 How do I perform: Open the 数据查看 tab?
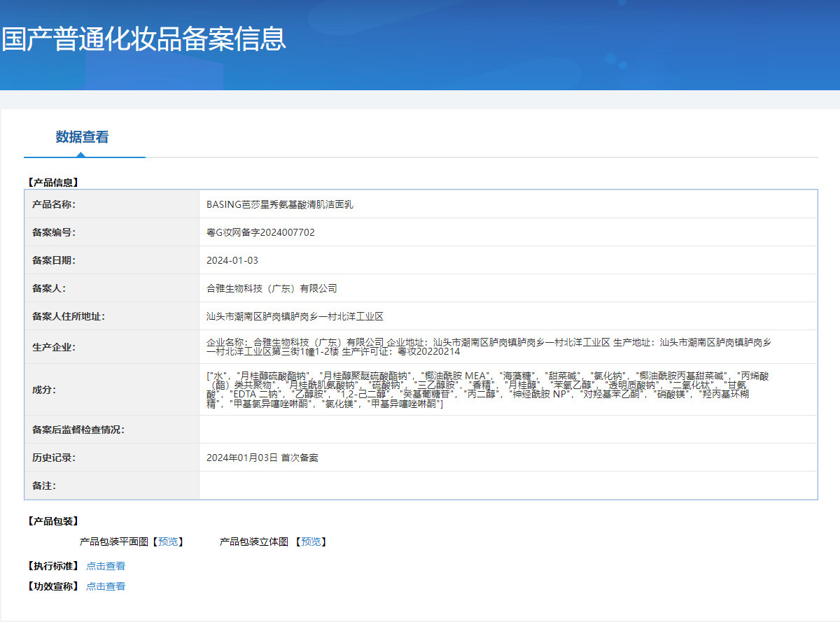(83, 137)
